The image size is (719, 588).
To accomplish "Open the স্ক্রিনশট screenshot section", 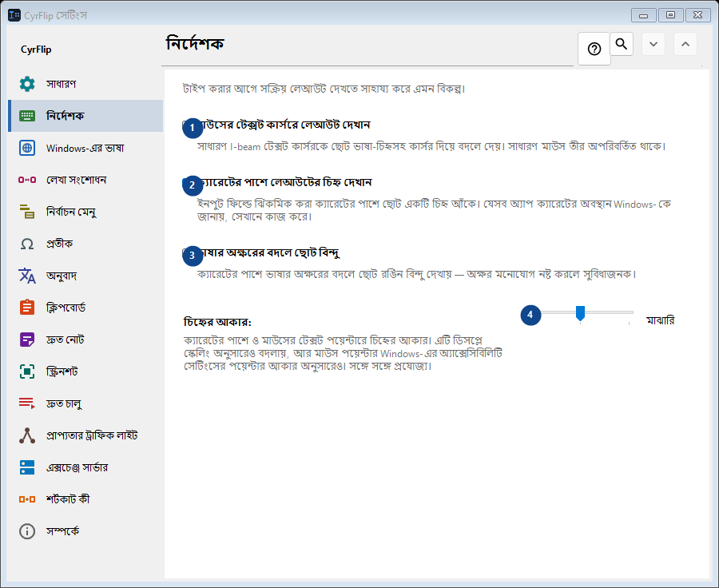I will tap(85, 371).
